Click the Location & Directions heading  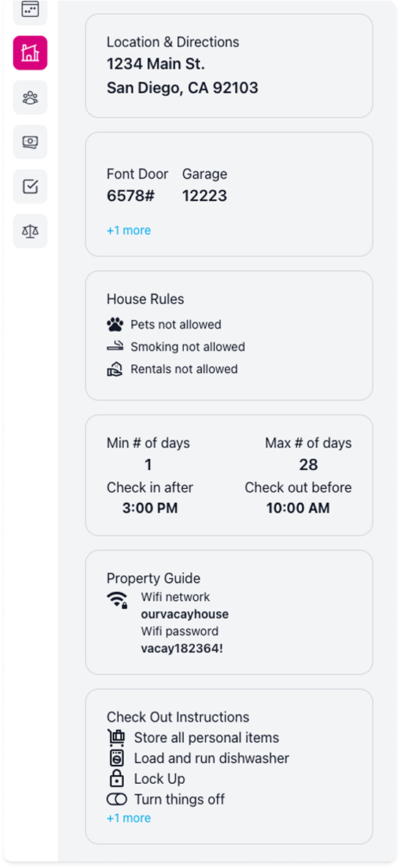pos(173,42)
